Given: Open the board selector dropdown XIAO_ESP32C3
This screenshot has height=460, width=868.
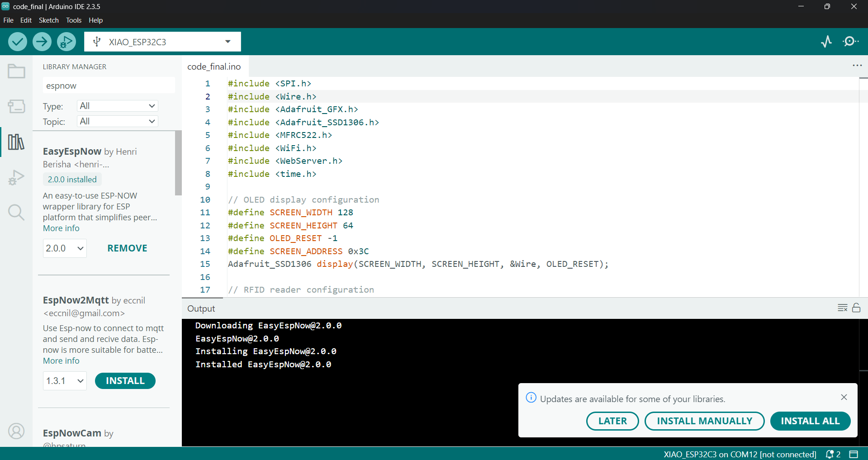Looking at the screenshot, I should pos(162,42).
